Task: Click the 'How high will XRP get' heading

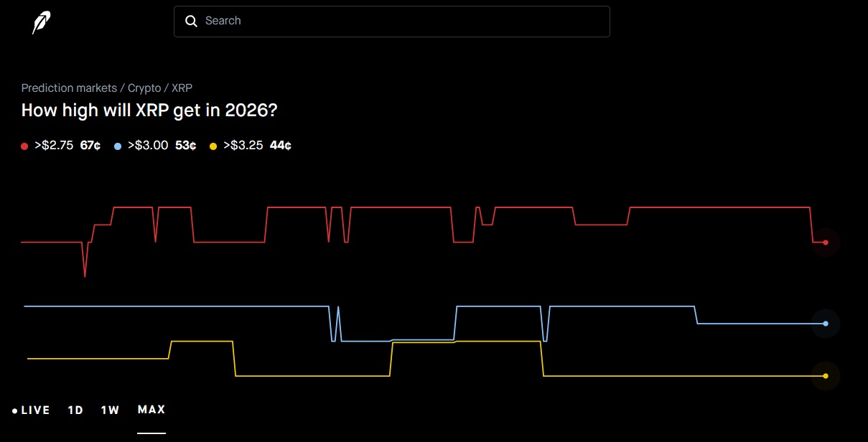Action: 149,110
